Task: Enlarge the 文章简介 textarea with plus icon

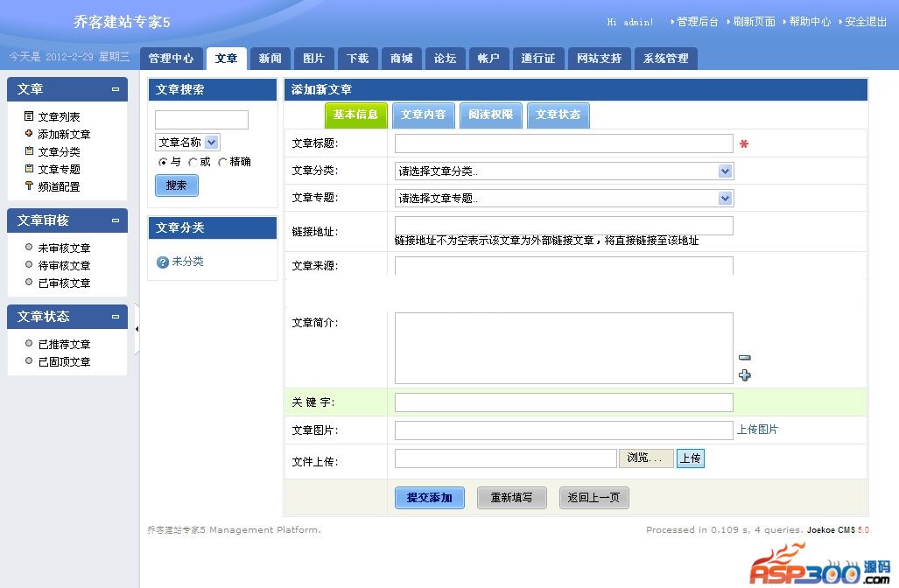Action: click(744, 375)
